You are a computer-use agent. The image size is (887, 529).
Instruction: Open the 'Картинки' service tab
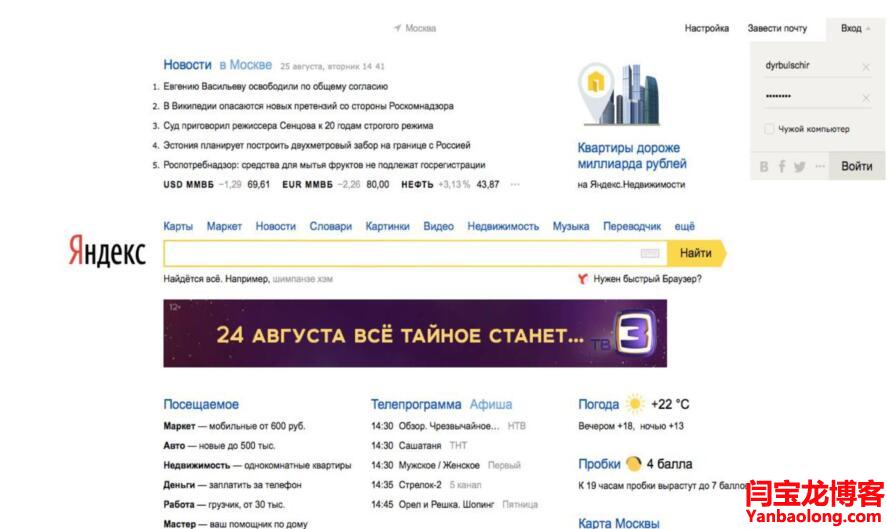(x=387, y=227)
